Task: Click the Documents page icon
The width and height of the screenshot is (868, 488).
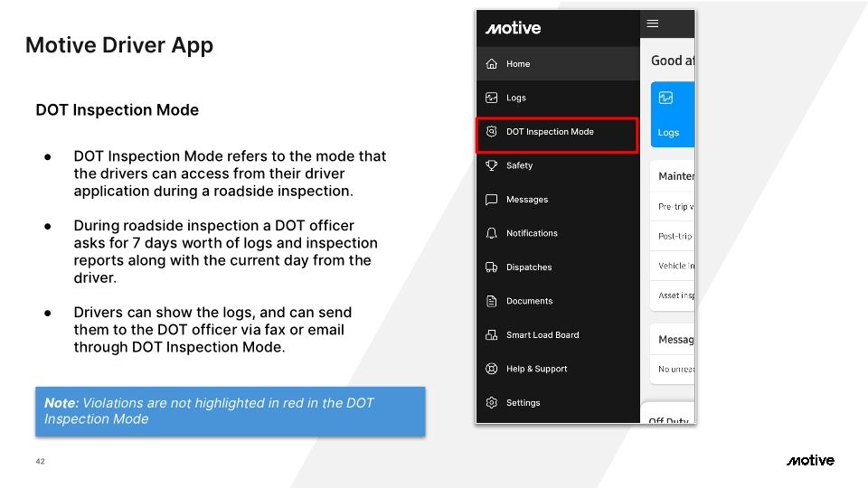Action: (x=492, y=301)
